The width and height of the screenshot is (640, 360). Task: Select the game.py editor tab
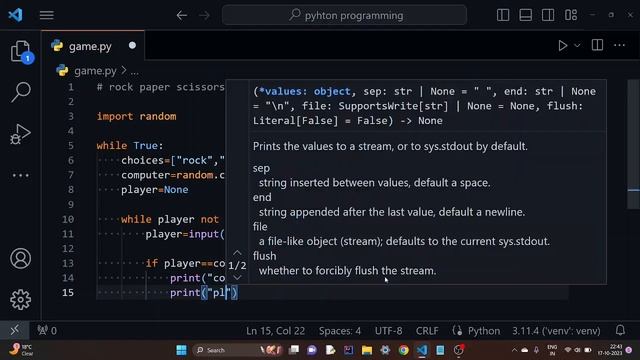pyautogui.click(x=93, y=46)
